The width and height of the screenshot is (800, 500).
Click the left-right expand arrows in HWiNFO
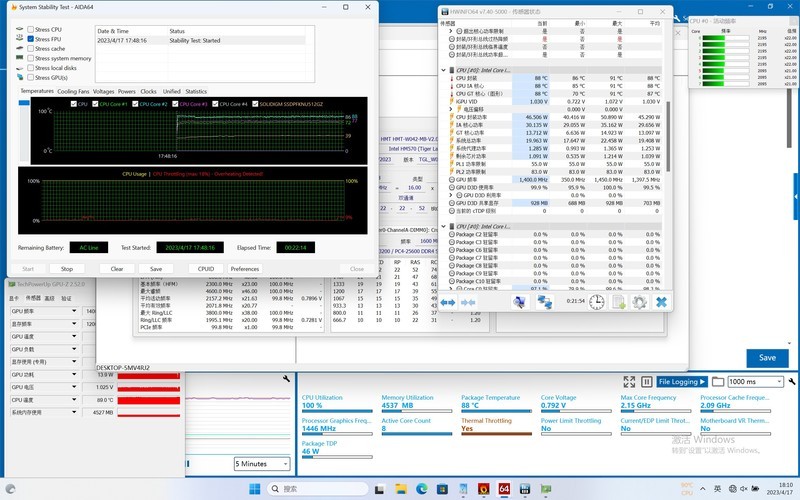tap(448, 301)
